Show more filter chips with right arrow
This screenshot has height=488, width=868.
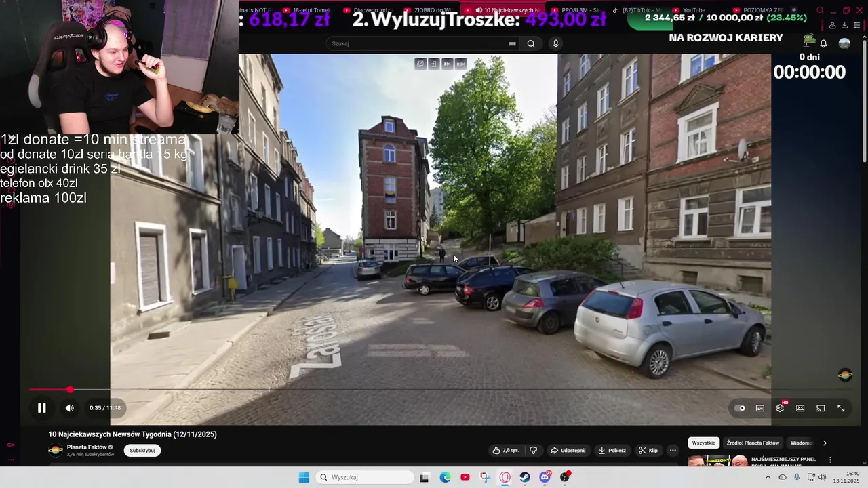click(x=825, y=443)
